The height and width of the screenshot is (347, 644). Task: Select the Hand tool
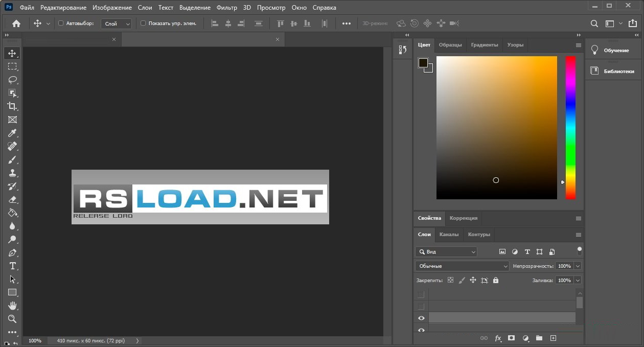(12, 306)
